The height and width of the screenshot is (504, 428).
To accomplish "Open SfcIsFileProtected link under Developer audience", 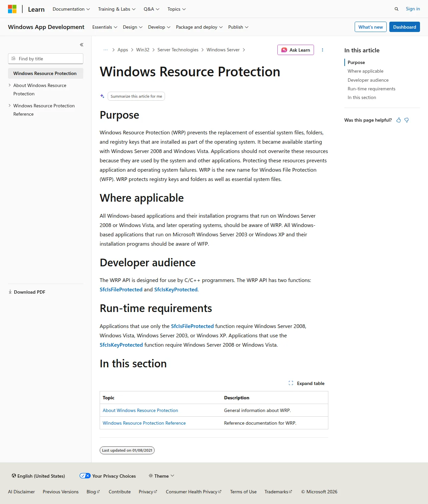I will click(121, 290).
